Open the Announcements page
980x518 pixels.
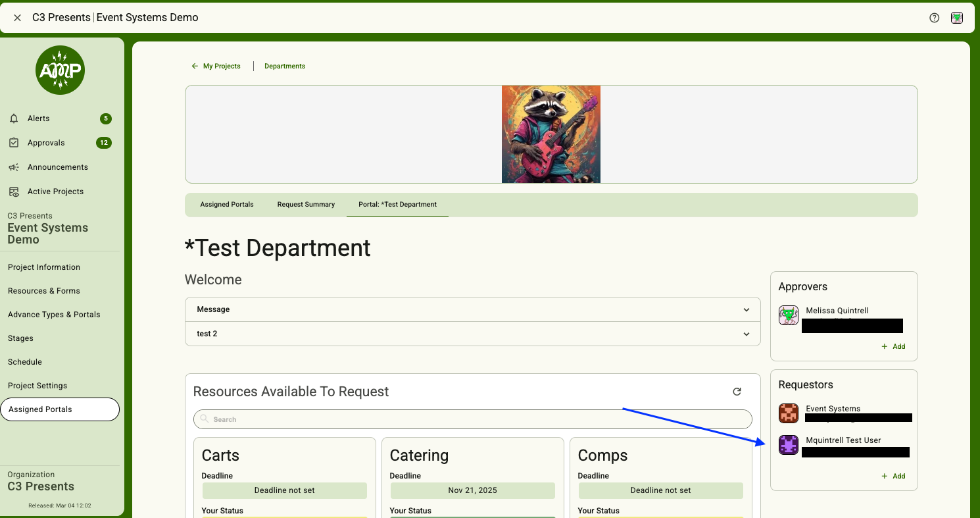[58, 167]
